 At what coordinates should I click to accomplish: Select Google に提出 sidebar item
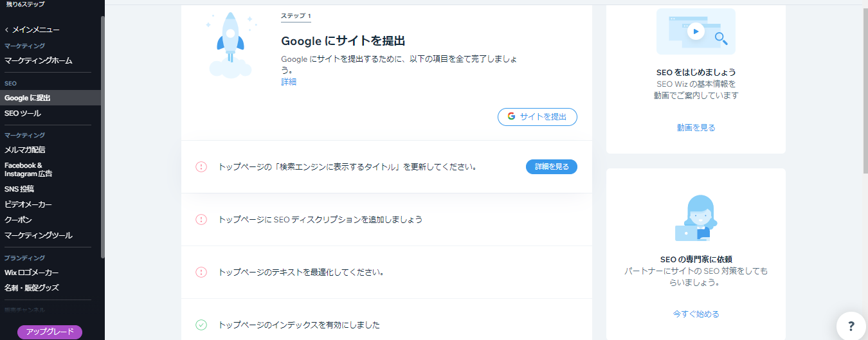click(x=50, y=98)
